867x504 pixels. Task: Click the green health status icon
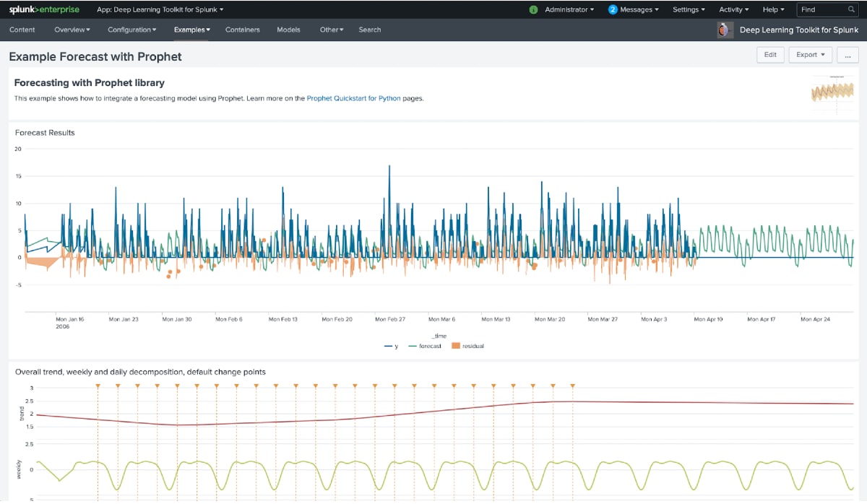coord(533,9)
